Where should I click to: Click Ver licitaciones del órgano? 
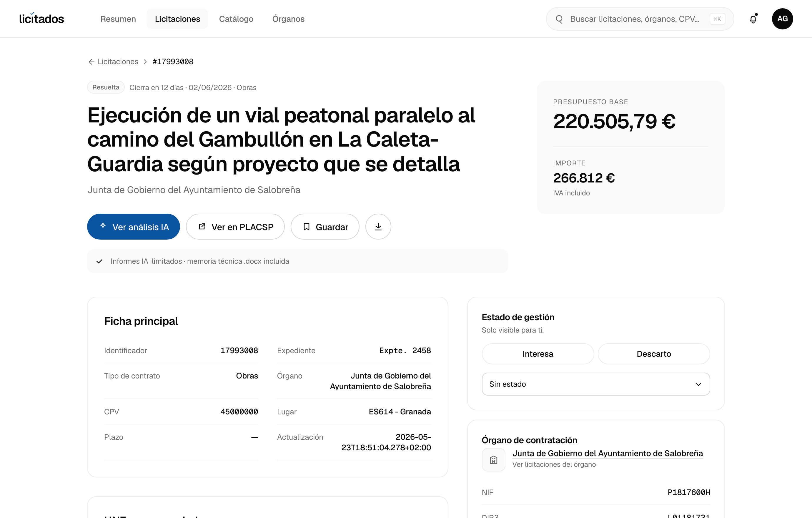(x=554, y=464)
